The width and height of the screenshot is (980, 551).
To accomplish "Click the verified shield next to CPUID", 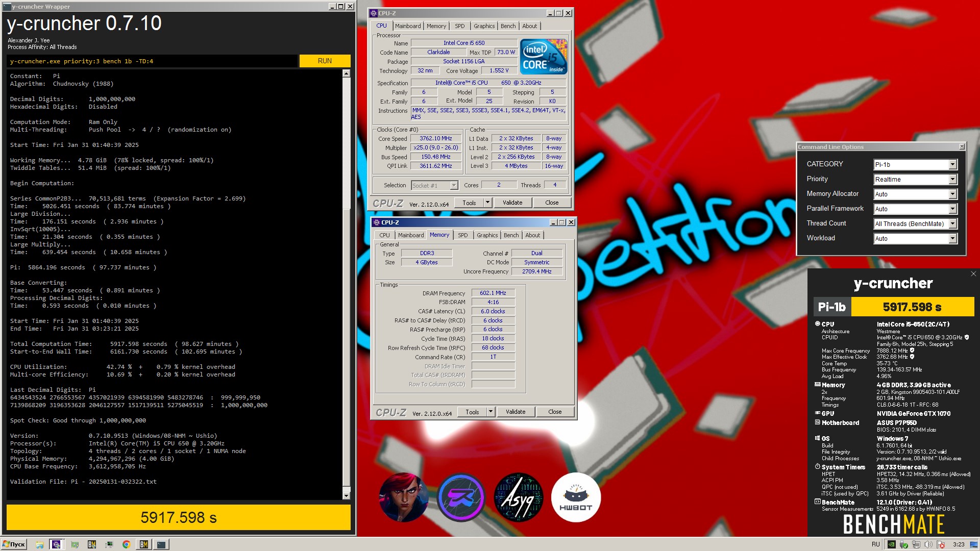I will tap(967, 337).
